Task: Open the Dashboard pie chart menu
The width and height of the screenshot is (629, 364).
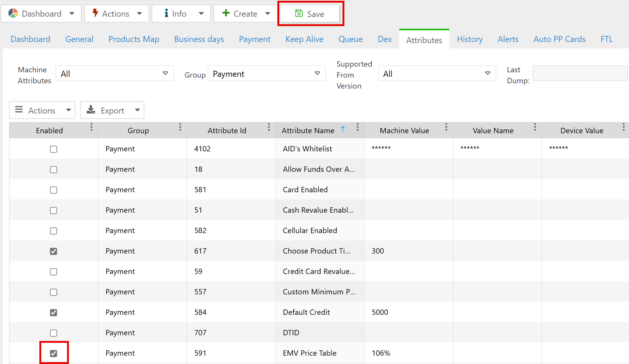Action: [x=41, y=14]
